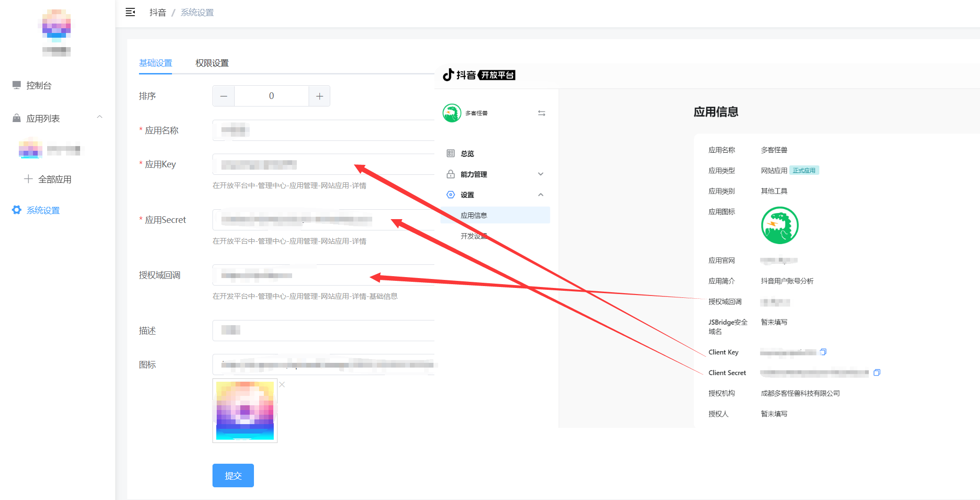Click the 排序 number input field
The image size is (980, 500).
point(271,96)
